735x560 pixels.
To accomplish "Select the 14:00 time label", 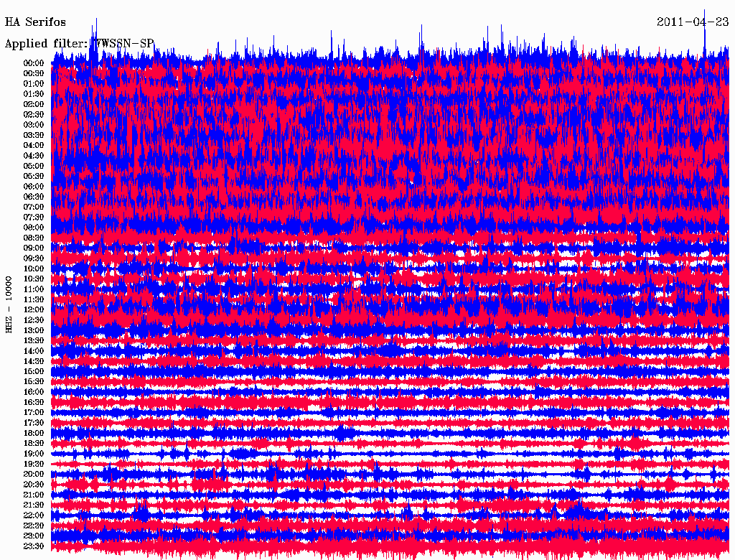I will (34, 351).
